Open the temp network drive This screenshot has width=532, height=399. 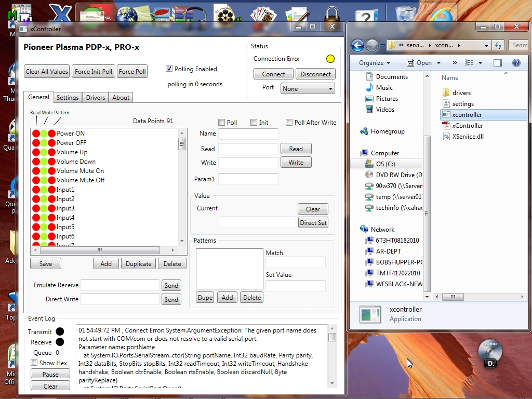point(398,197)
